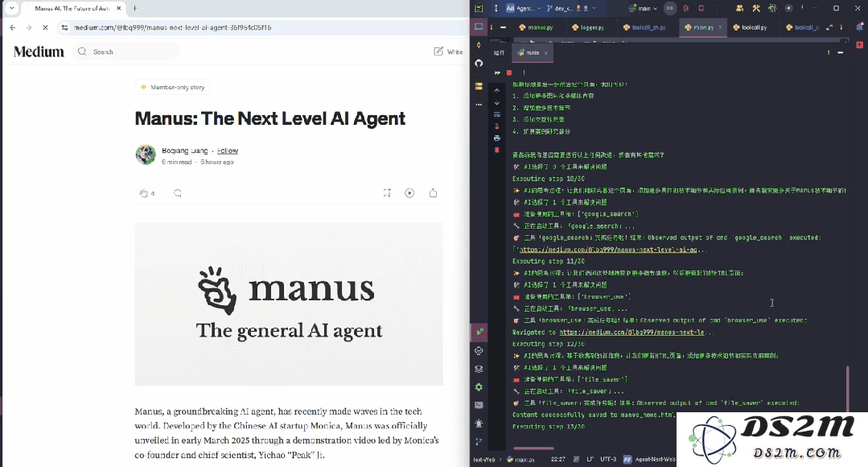Open Run panel options (three dots)

click(828, 52)
